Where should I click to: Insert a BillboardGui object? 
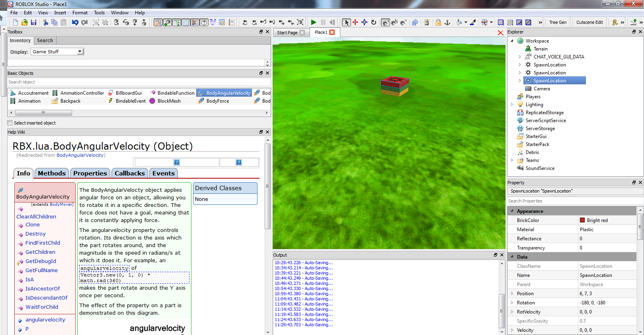125,93
